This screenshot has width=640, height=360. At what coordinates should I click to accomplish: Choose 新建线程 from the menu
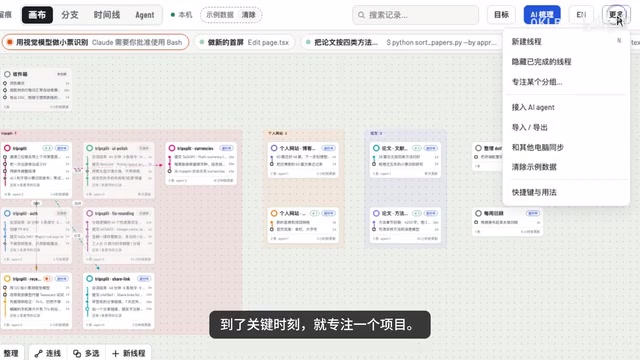tap(566, 42)
